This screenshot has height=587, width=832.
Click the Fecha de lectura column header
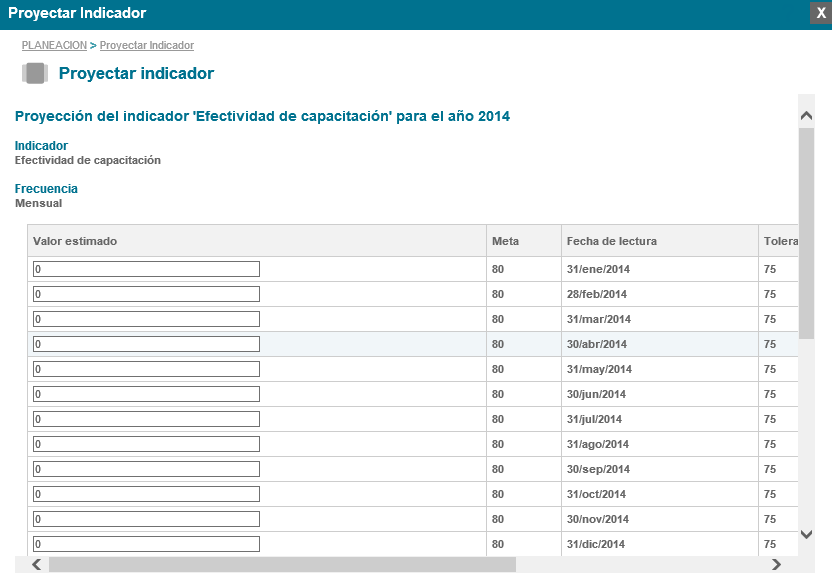612,241
